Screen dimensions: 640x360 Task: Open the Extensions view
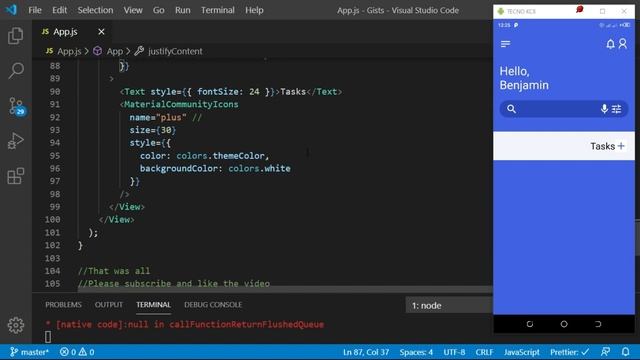pos(16,176)
